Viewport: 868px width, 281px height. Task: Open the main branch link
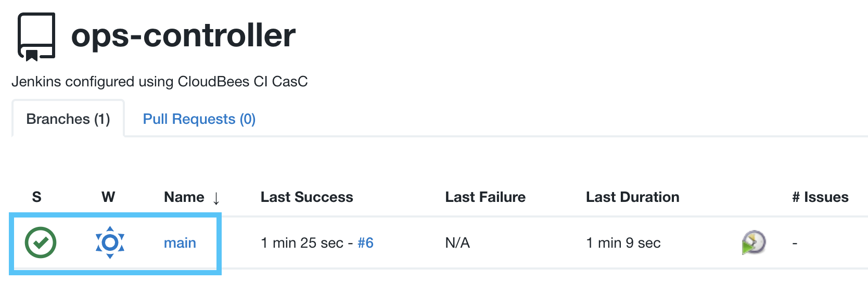point(180,243)
